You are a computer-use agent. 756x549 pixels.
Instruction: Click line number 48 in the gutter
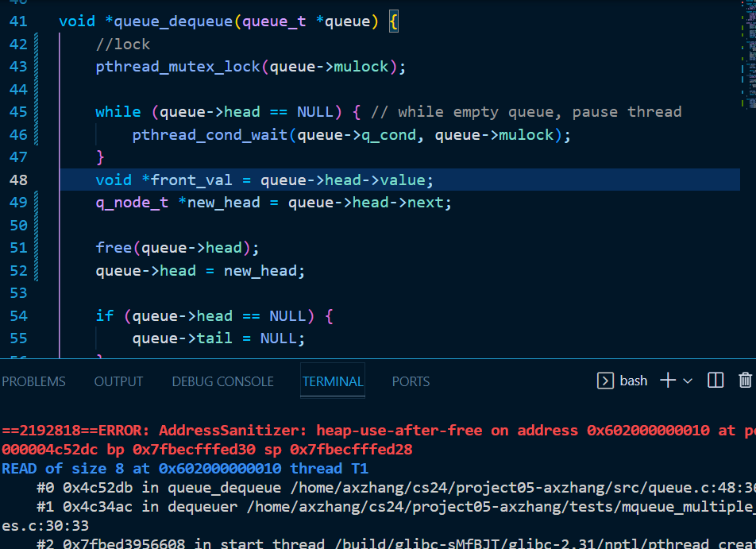point(18,180)
